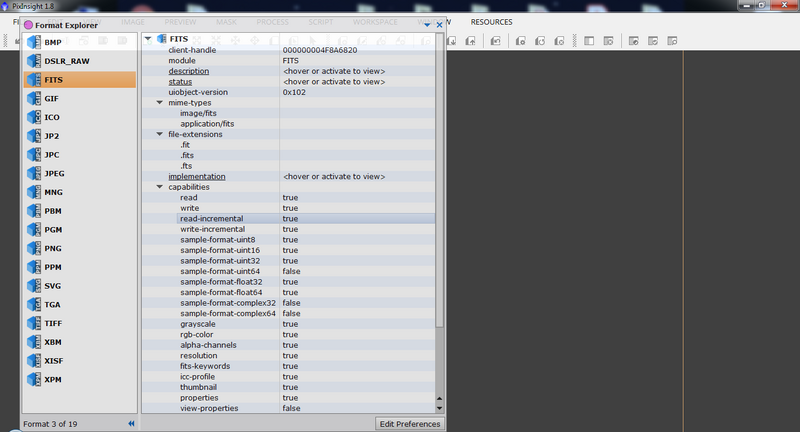Select the ICO format entry
The image size is (800, 432).
pos(80,117)
